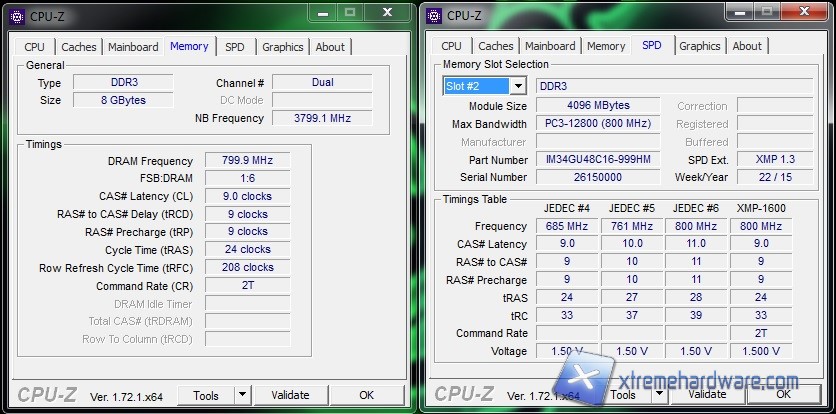Screen dimensions: 836x414
Task: Close the right CPU-Z window
Action: [x=805, y=13]
